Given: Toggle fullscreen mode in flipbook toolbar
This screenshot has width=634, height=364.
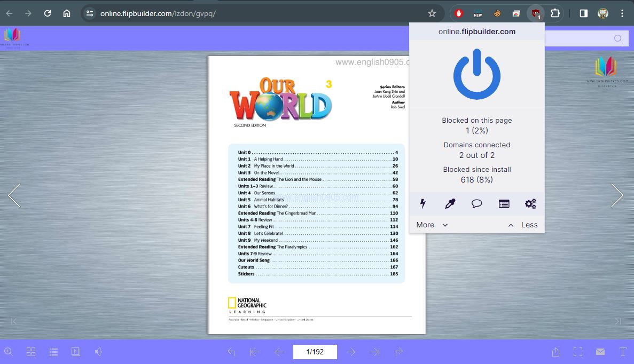Looking at the screenshot, I should [x=578, y=352].
